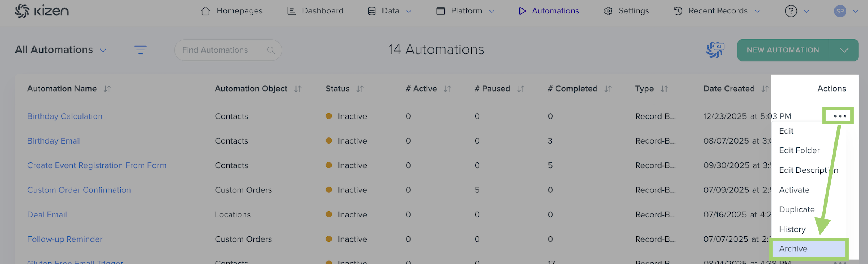Open the Follow-up Reminder automation
This screenshot has width=868, height=264.
tap(65, 239)
